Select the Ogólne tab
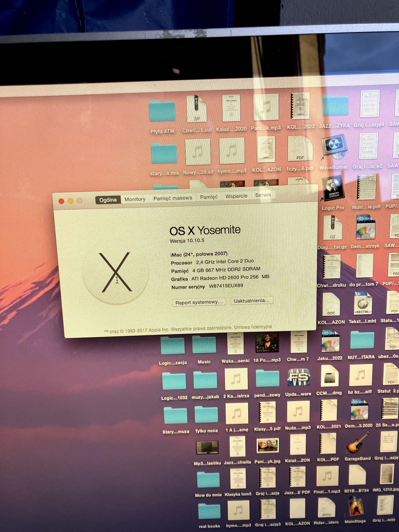Screen dimensions: 399x532 click(108, 200)
